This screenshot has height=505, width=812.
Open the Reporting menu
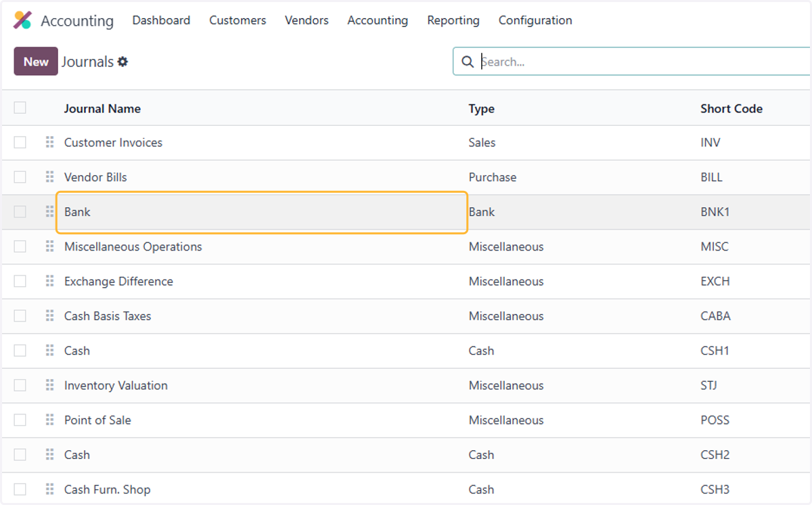[x=453, y=20]
